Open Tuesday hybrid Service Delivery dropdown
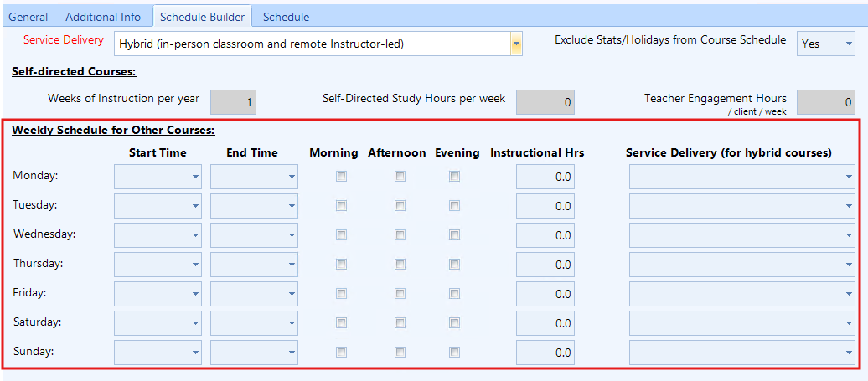 pyautogui.click(x=742, y=206)
